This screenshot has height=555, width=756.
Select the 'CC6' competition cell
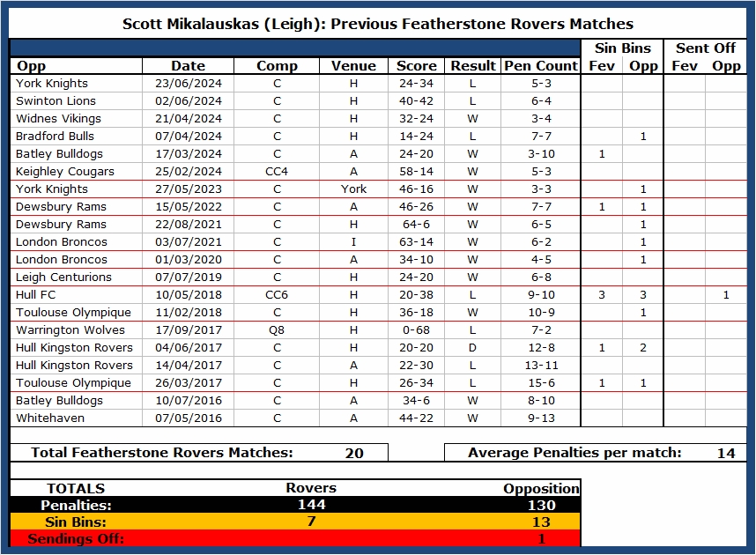(277, 294)
